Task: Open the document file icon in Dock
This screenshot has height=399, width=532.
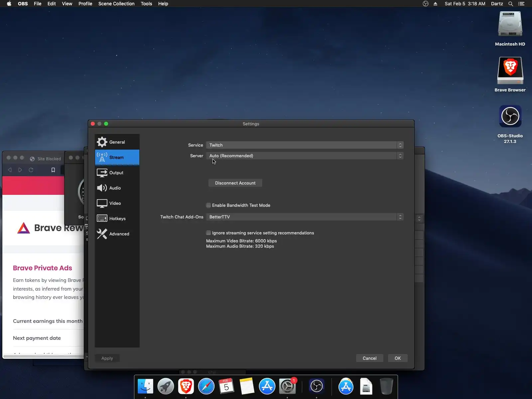Action: pos(366,386)
